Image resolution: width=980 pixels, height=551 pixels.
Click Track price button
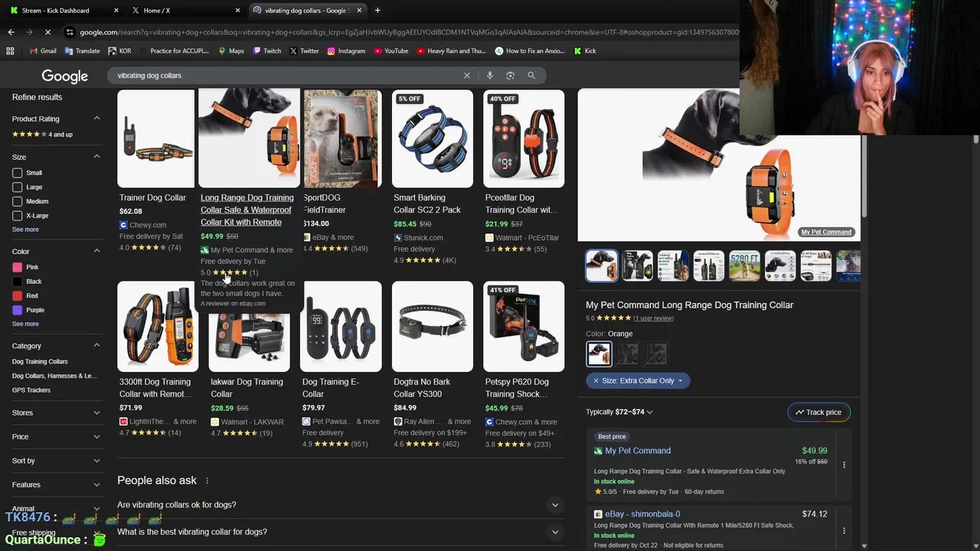818,412
